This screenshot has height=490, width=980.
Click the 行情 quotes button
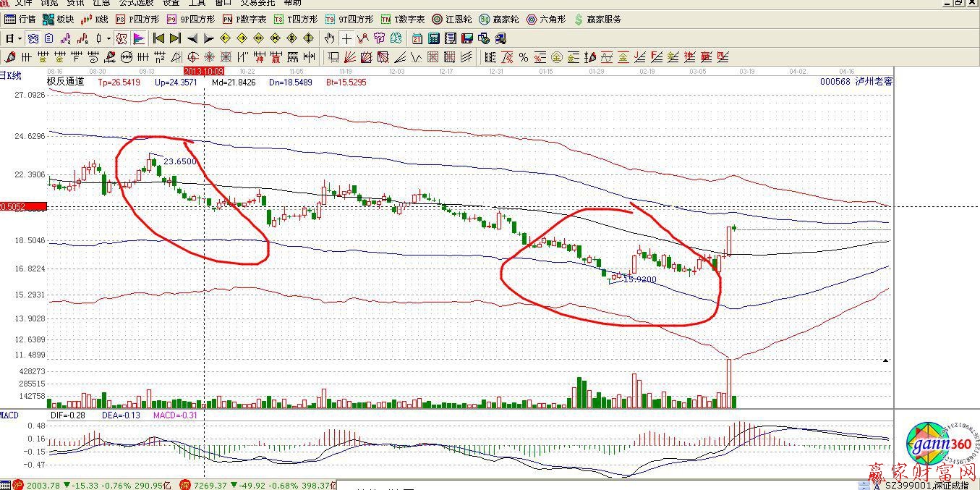[x=20, y=20]
